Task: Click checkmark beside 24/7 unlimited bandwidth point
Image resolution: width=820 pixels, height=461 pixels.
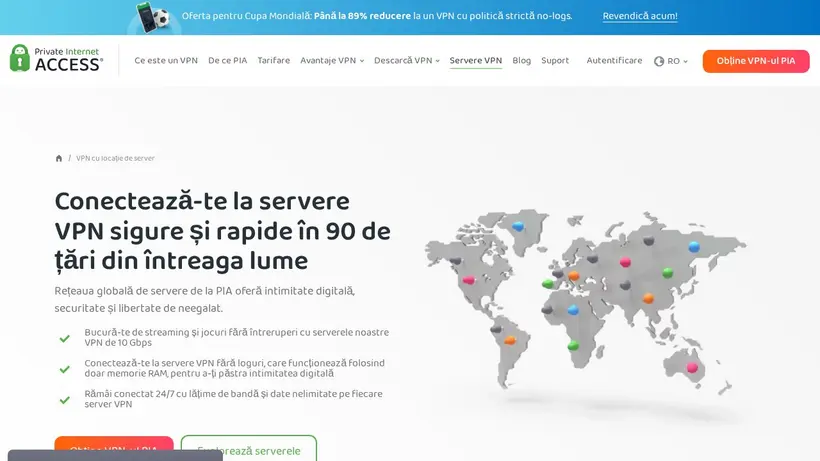Action: coord(64,400)
